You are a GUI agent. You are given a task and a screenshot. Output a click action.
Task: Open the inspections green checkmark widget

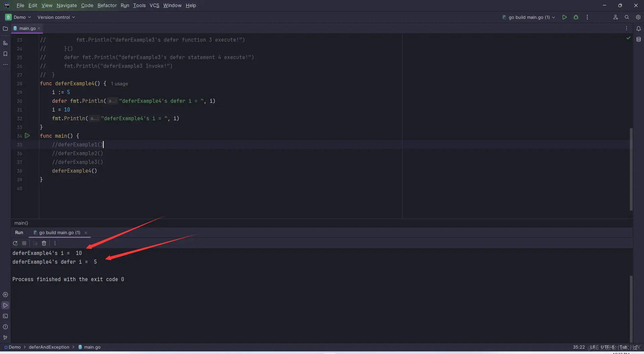[x=628, y=38]
